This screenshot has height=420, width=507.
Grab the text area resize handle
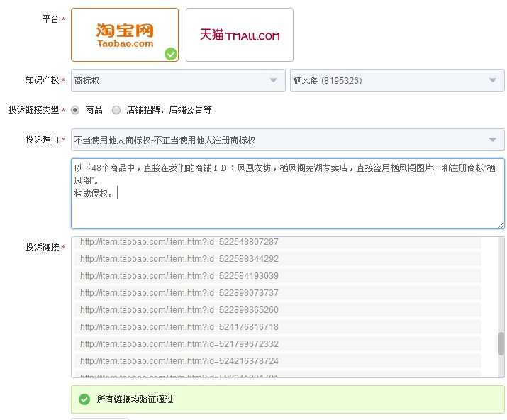click(x=501, y=226)
